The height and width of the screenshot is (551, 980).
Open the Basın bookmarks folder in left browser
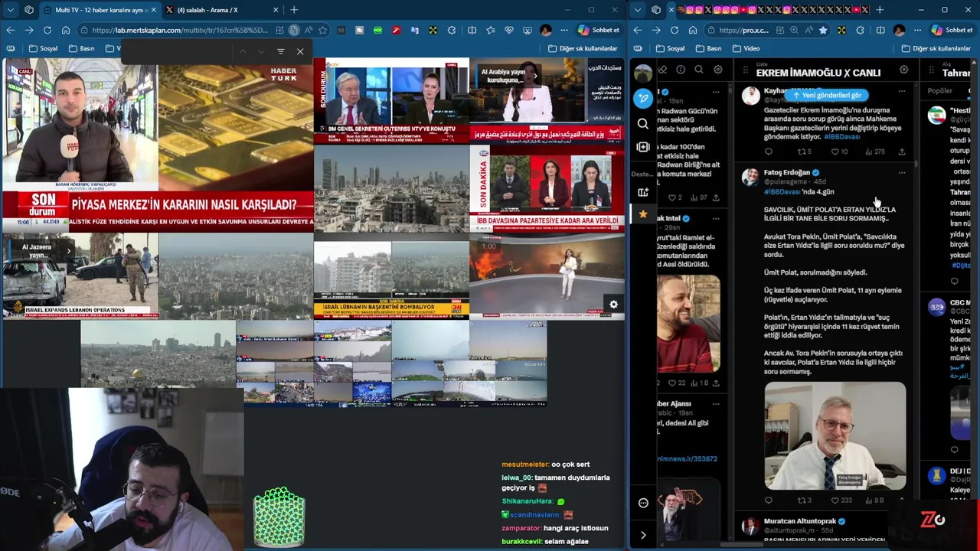tap(81, 48)
